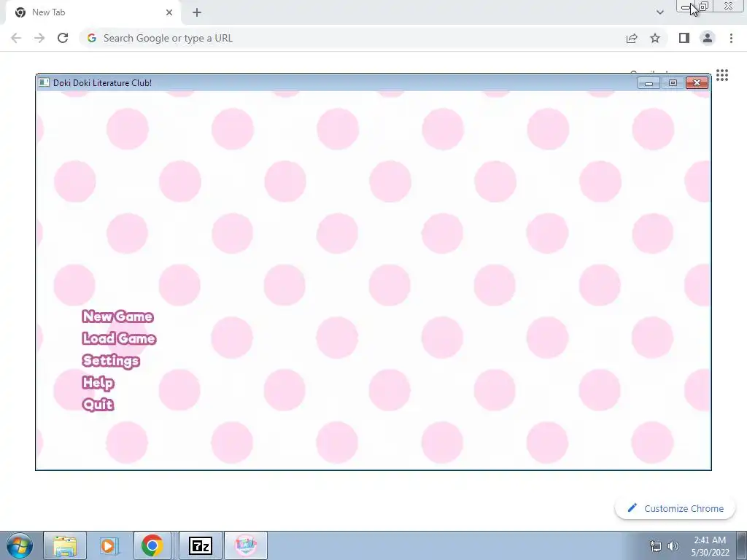Screen dimensions: 747x560
Task: Select Quit in the game menu
Action: pos(98,404)
